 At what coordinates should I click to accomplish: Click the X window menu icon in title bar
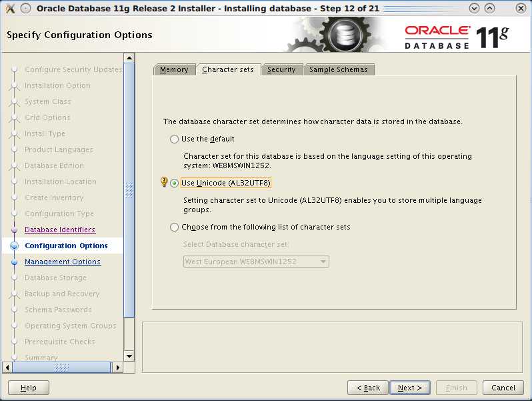click(11, 9)
